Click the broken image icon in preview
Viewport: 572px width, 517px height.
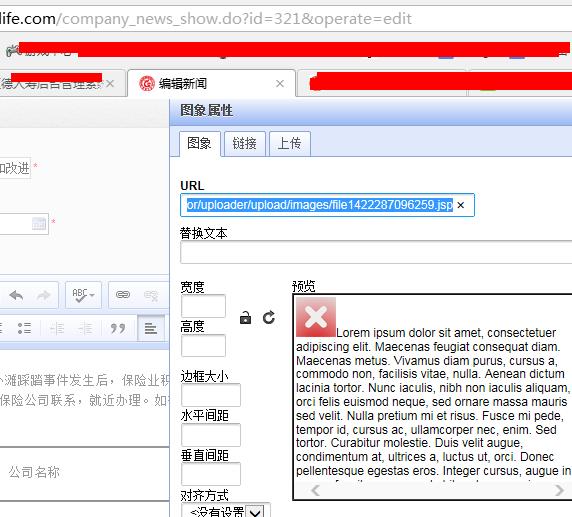(x=316, y=317)
